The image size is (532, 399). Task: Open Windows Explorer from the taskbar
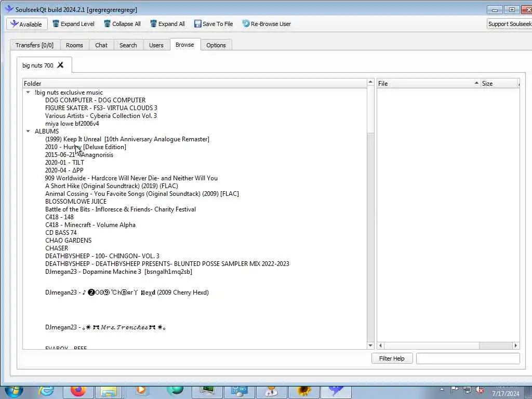coord(109,393)
